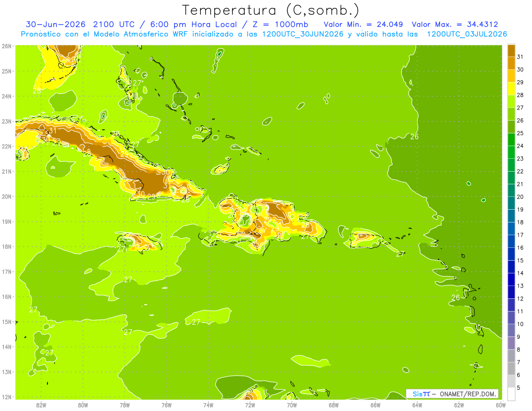
Task: Click the "78W" longitude axis label
Action: (x=125, y=404)
